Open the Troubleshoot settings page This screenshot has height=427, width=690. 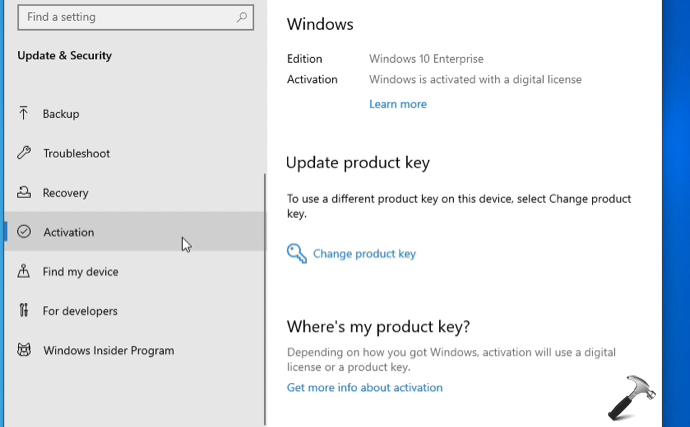click(x=135, y=153)
